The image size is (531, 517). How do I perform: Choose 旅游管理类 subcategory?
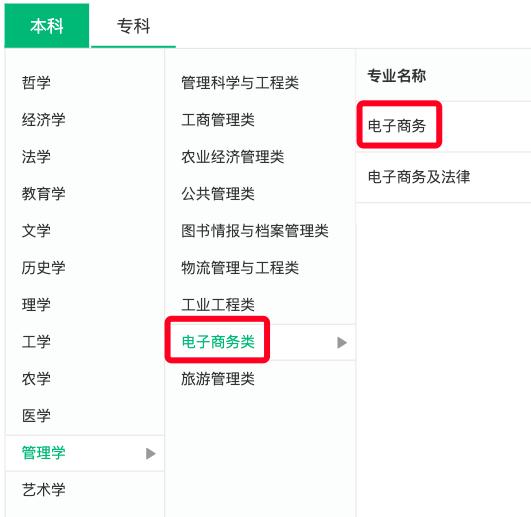(218, 379)
